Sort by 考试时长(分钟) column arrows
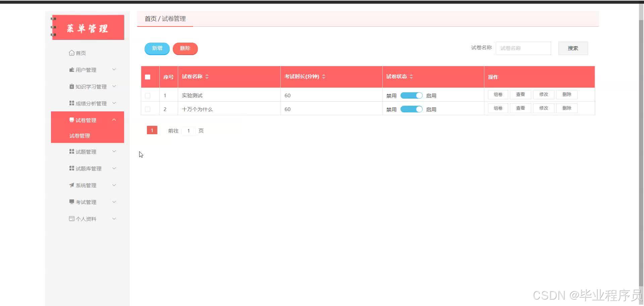Screen dimensions: 644x306 pyautogui.click(x=324, y=76)
